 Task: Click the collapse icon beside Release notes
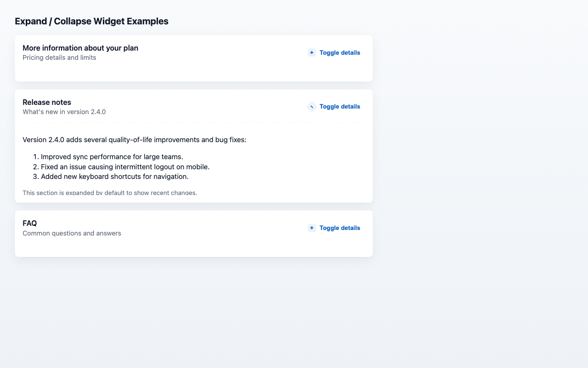[x=312, y=107]
